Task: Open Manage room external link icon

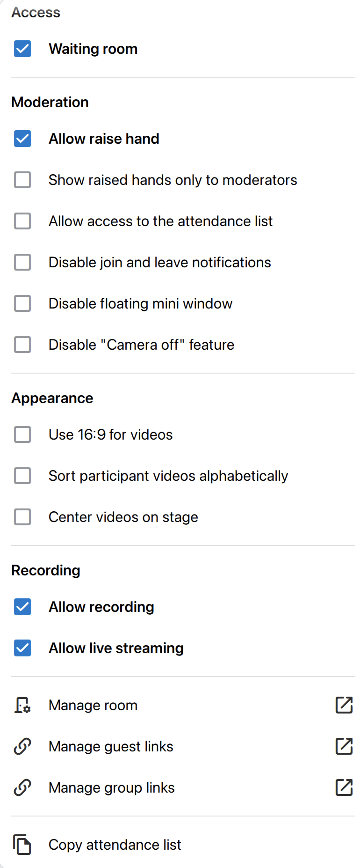Action: 344,705
